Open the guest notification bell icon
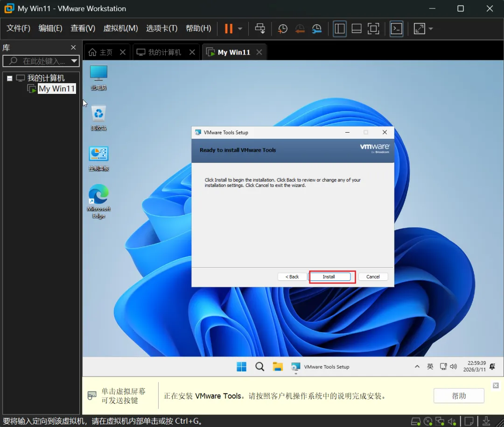The width and height of the screenshot is (504, 427). tap(492, 367)
